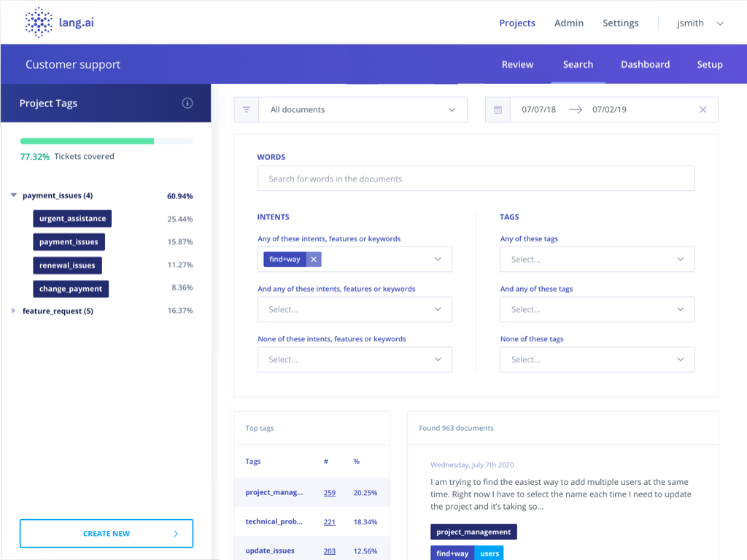Open the All documents dropdown
Image resolution: width=747 pixels, height=560 pixels.
click(x=363, y=109)
